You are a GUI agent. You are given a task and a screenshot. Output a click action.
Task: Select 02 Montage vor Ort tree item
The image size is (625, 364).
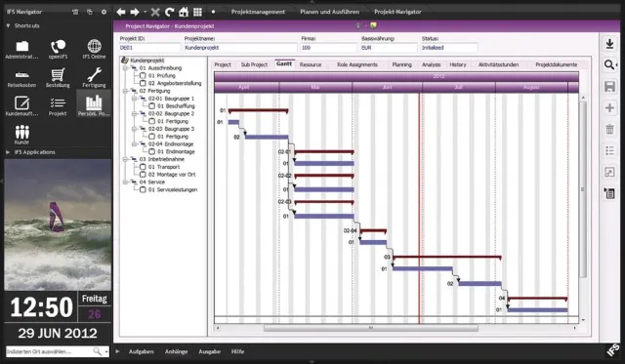click(x=172, y=175)
